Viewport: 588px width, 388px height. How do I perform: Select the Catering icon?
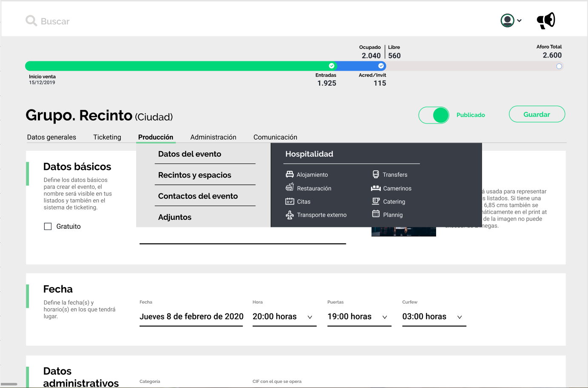[376, 201]
